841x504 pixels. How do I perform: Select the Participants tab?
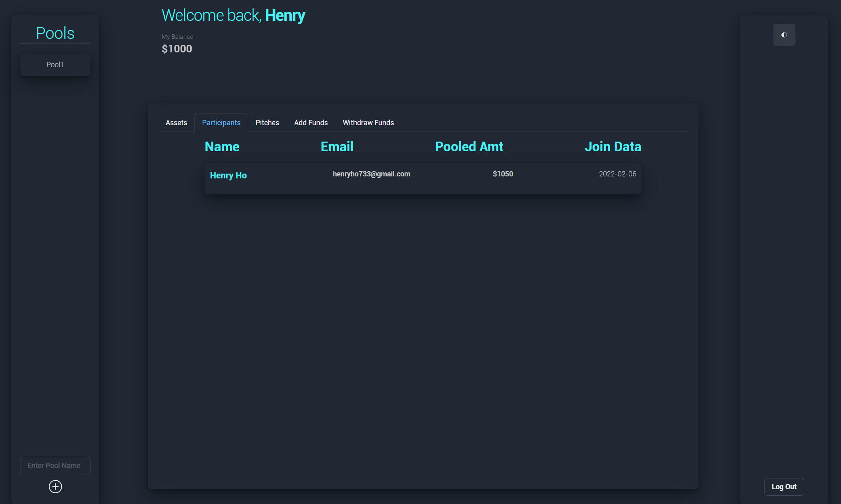click(221, 123)
